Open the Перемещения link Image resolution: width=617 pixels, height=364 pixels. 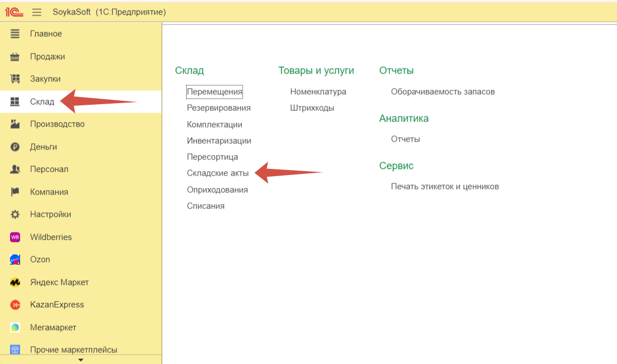coord(215,91)
